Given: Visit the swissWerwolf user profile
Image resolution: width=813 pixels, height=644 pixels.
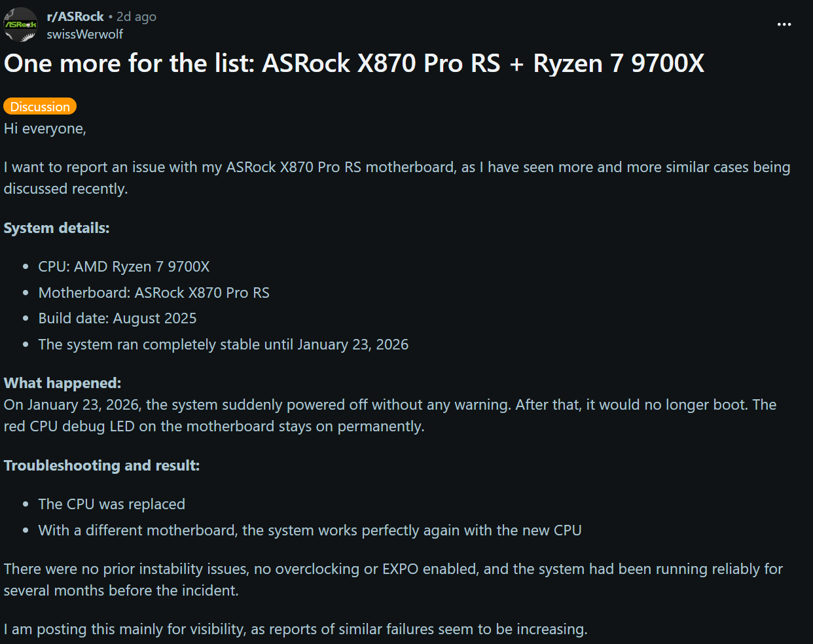Looking at the screenshot, I should [84, 34].
